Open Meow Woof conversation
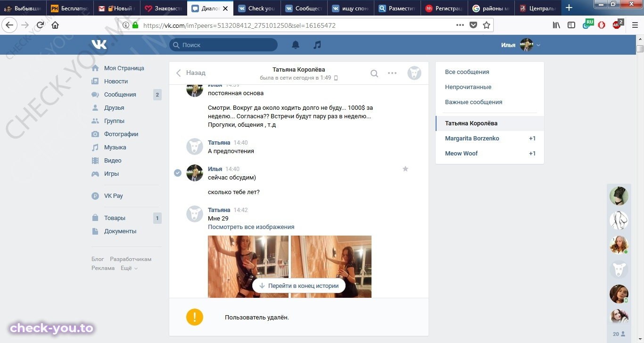The image size is (644, 343). (x=490, y=153)
